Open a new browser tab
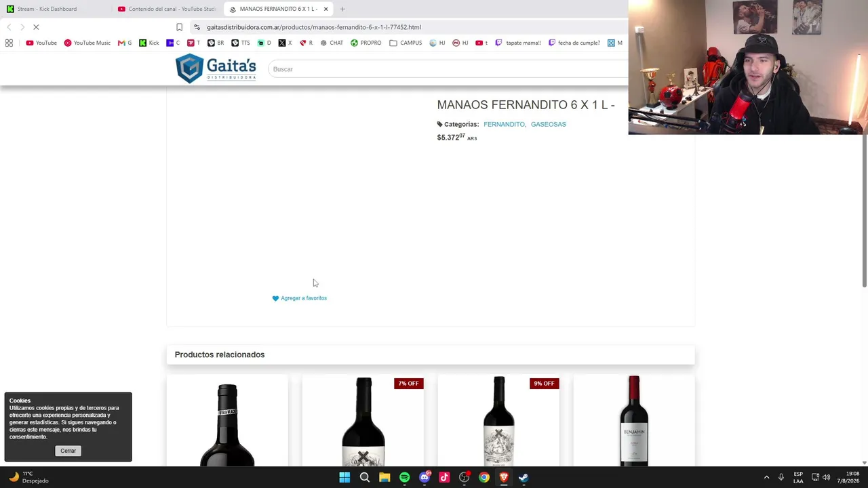This screenshot has height=488, width=868. click(x=342, y=9)
